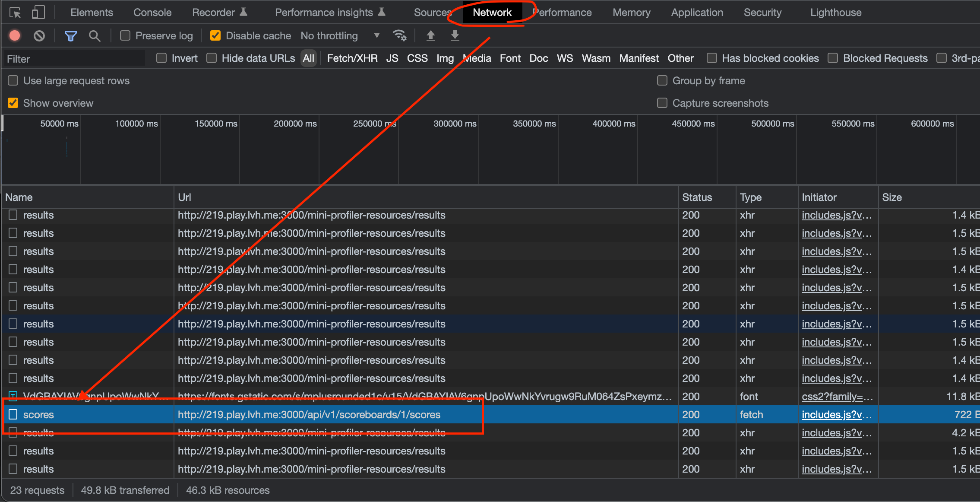Open the Application tab

click(x=696, y=13)
